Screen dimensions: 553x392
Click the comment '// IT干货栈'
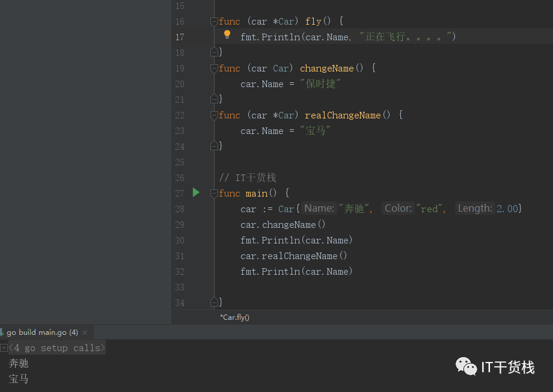tap(248, 177)
